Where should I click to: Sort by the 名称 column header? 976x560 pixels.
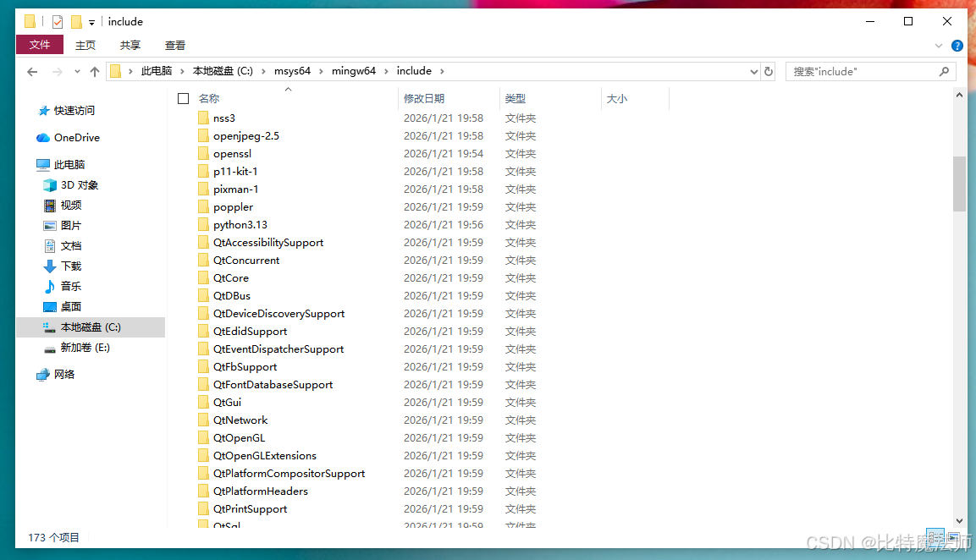point(208,98)
